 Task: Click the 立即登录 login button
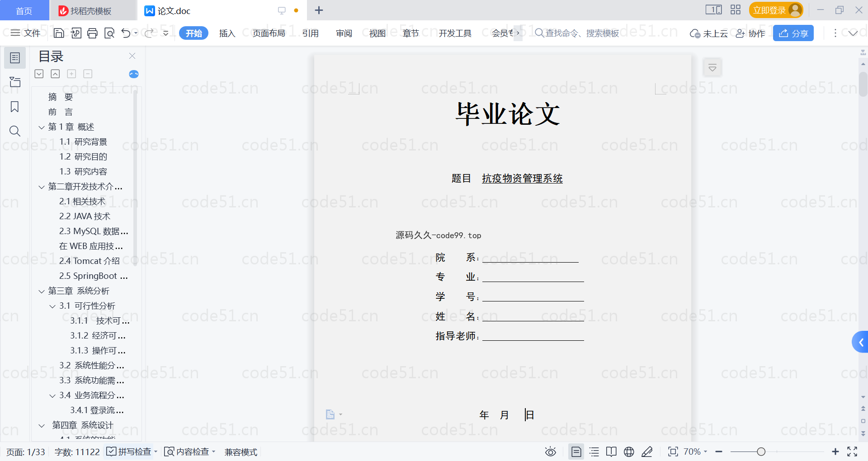[x=776, y=10]
